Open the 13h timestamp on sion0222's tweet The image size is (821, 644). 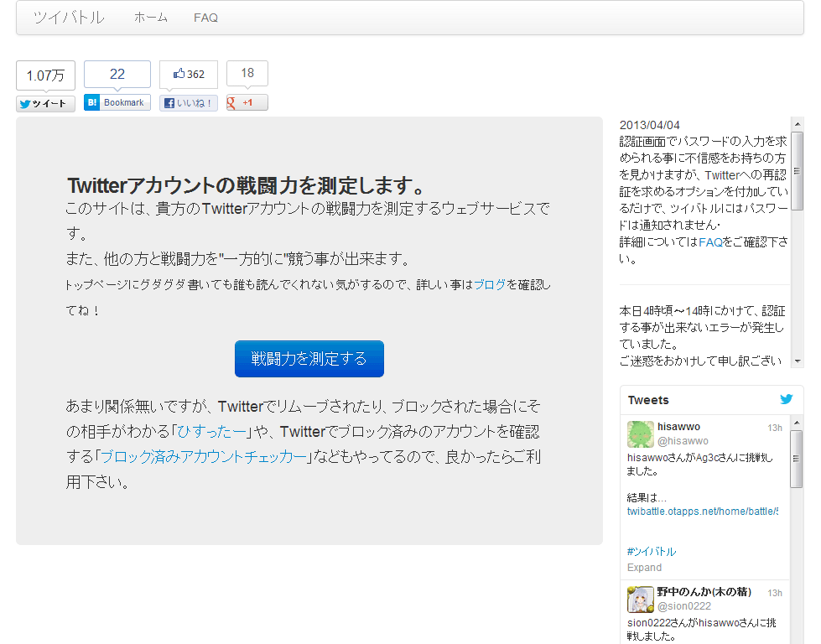click(774, 593)
